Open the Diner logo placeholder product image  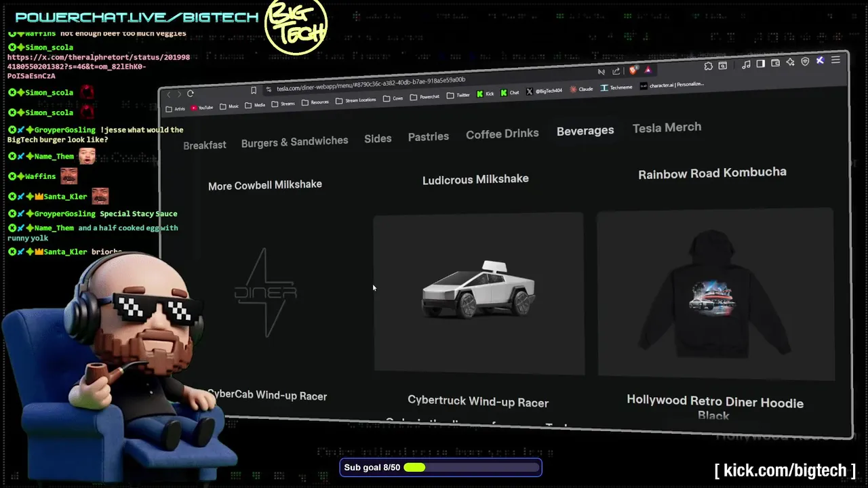tap(266, 293)
